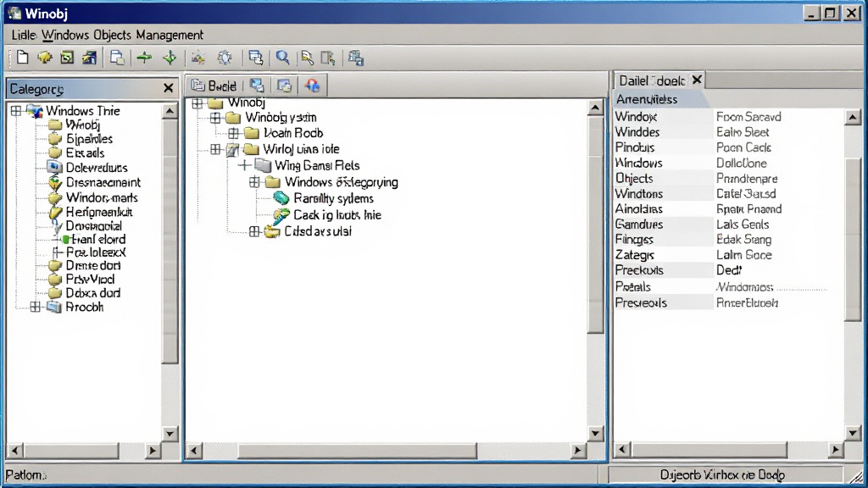Image resolution: width=868 pixels, height=488 pixels.
Task: Click horizontal scrollbar thumb in center pane
Action: (358, 451)
